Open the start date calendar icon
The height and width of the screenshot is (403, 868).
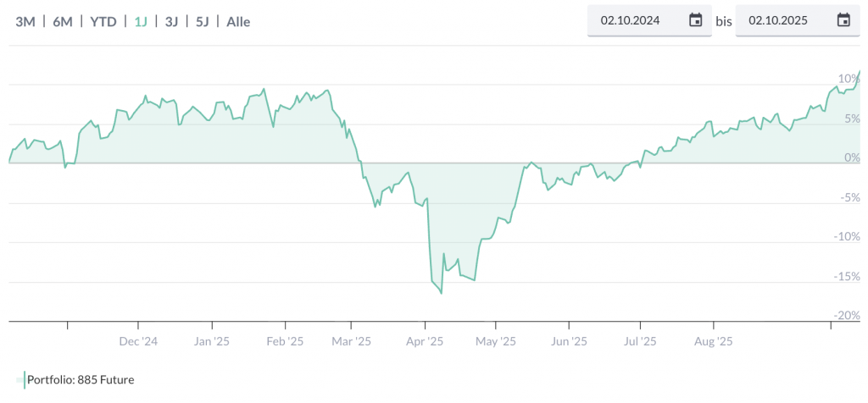tap(696, 20)
